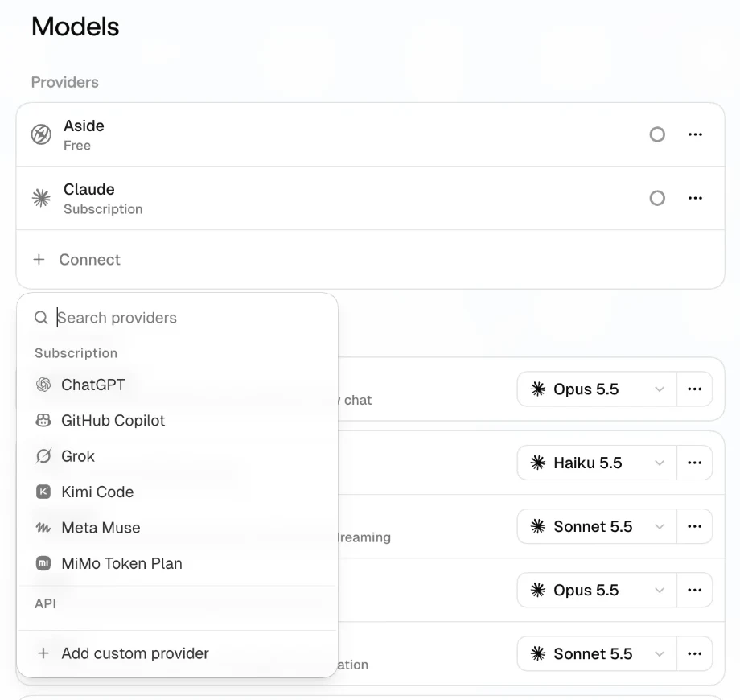Viewport: 740px width, 700px height.
Task: Select the Claude provider radio button
Action: coord(657,198)
